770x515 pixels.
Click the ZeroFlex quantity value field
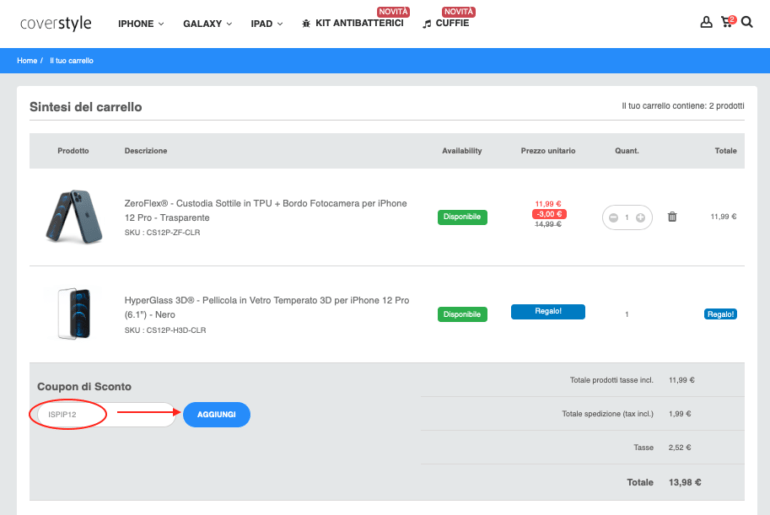627,217
